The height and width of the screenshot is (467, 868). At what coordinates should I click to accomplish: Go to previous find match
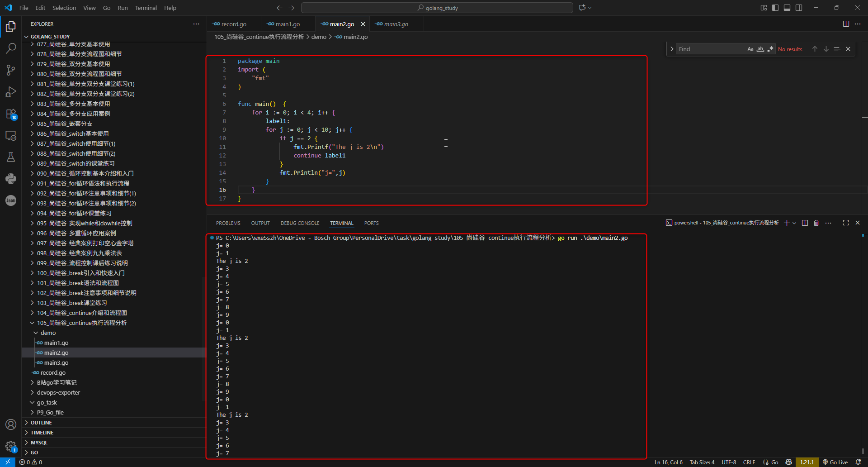click(x=815, y=49)
